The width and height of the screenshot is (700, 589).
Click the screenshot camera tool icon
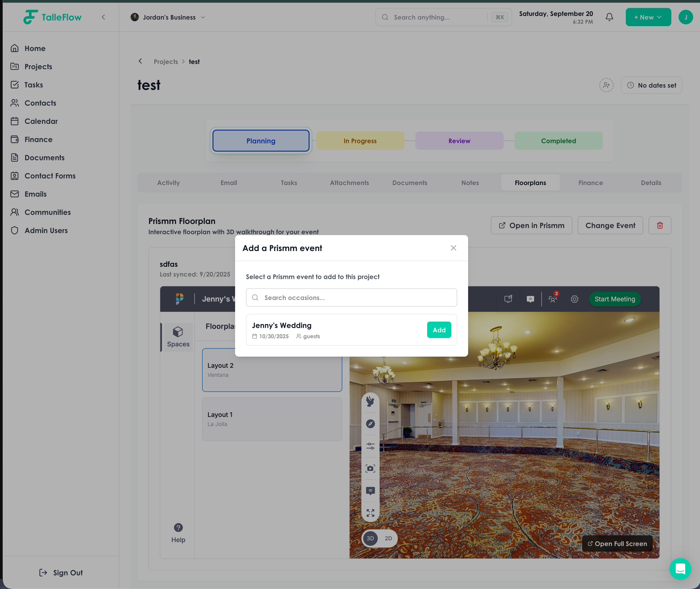pyautogui.click(x=370, y=468)
